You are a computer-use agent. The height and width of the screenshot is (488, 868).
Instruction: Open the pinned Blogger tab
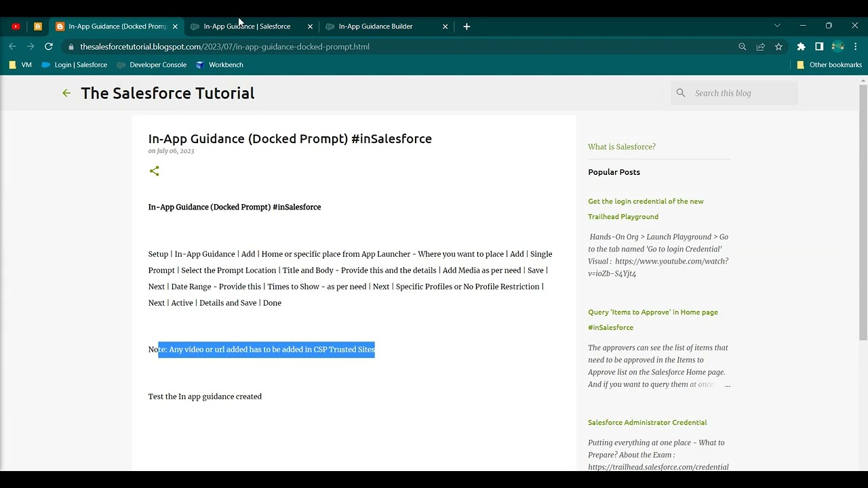point(38,26)
